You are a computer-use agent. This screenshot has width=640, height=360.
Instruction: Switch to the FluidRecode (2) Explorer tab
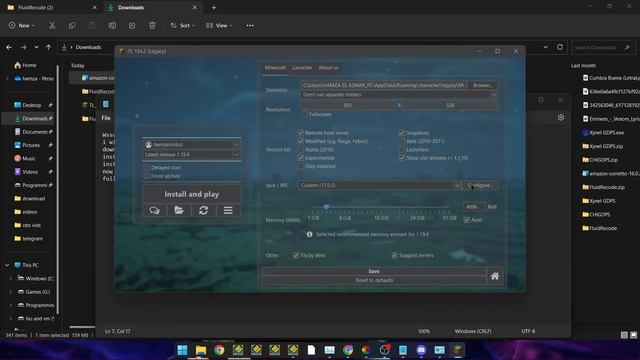pos(51,7)
